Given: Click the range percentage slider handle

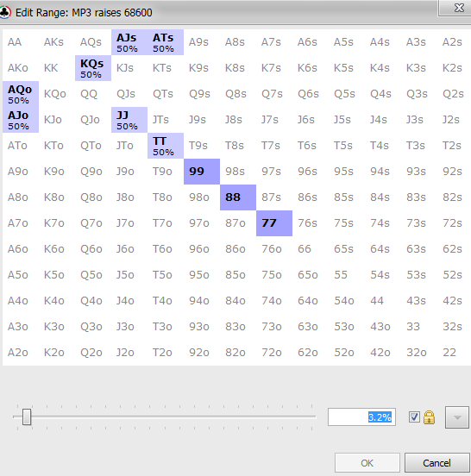Looking at the screenshot, I should click(x=27, y=416).
